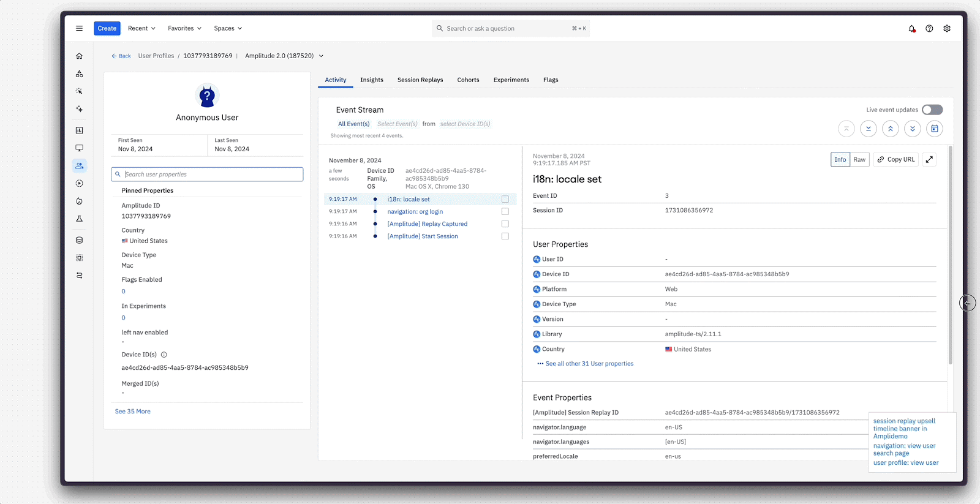This screenshot has height=504, width=980.
Task: Click the double chevron down button
Action: 913,129
